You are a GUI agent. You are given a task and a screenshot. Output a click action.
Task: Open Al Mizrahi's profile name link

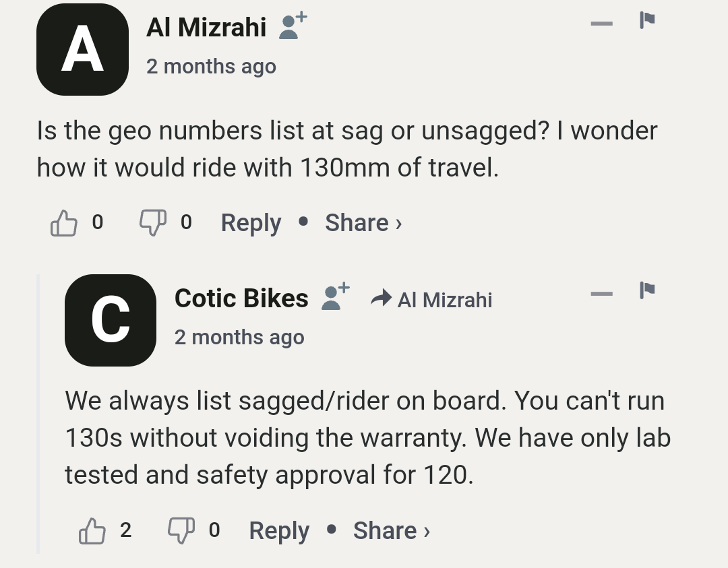(x=206, y=28)
